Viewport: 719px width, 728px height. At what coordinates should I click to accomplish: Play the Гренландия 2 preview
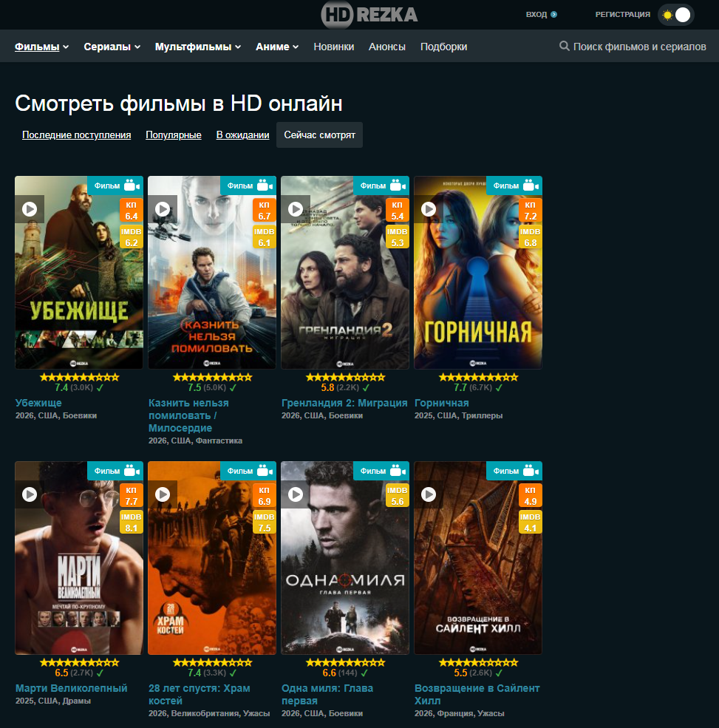pos(296,209)
